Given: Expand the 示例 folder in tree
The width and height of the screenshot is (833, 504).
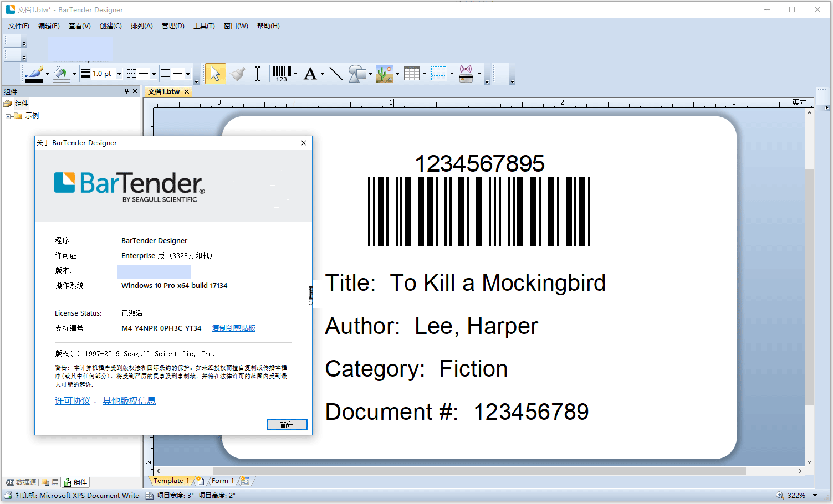Looking at the screenshot, I should pyautogui.click(x=8, y=116).
